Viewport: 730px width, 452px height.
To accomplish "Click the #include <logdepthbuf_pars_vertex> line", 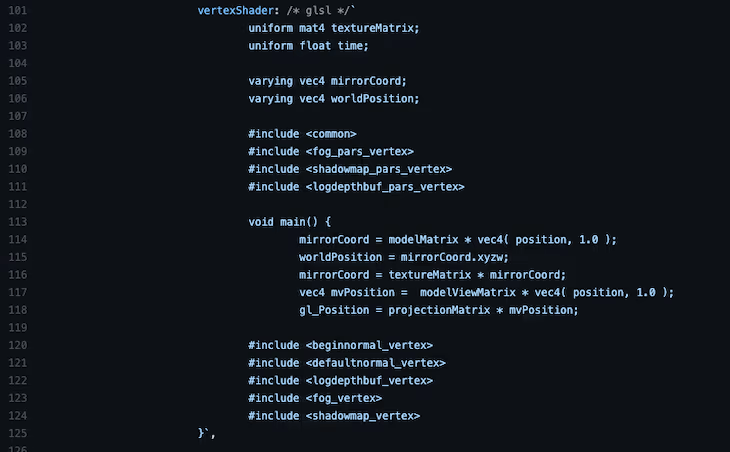I will [356, 186].
